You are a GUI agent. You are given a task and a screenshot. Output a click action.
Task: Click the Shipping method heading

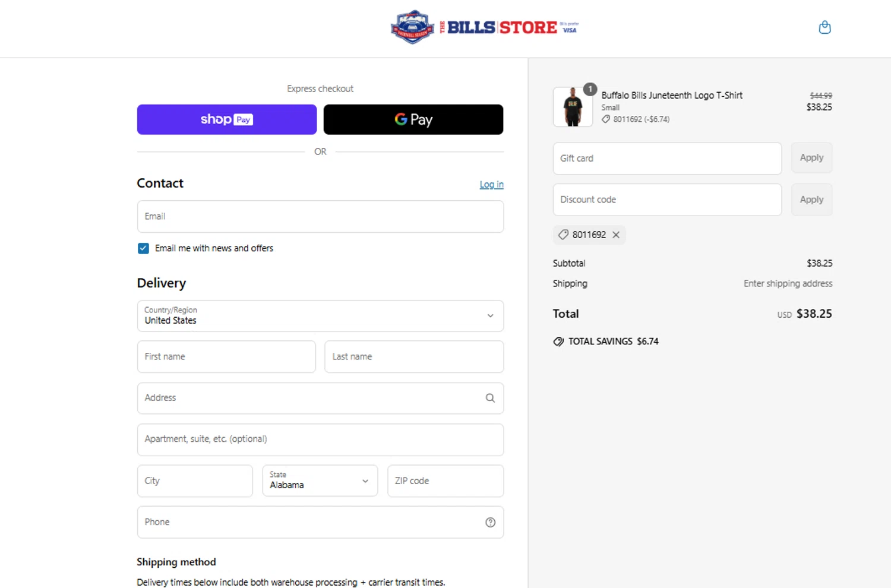coord(176,562)
